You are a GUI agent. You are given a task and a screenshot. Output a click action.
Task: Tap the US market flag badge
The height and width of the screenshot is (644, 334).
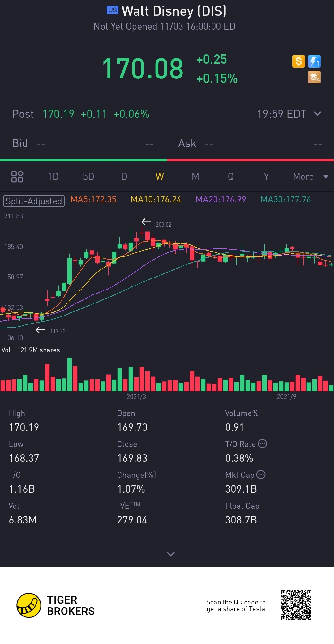113,10
